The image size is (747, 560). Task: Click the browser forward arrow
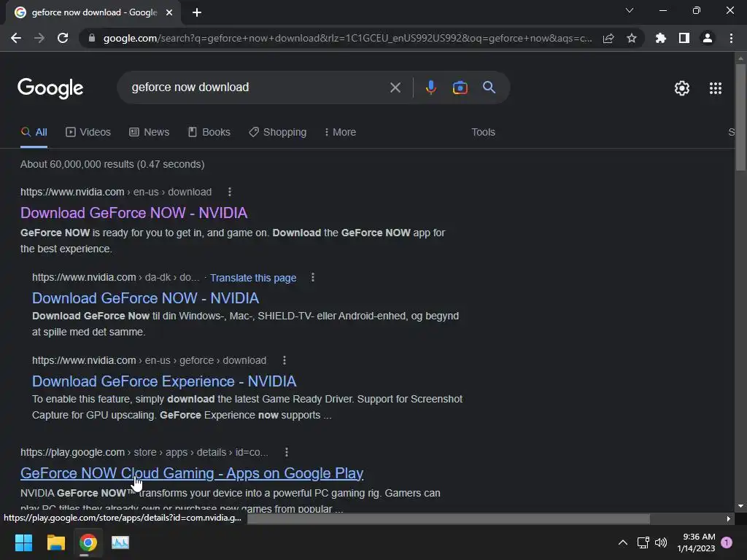pos(39,38)
